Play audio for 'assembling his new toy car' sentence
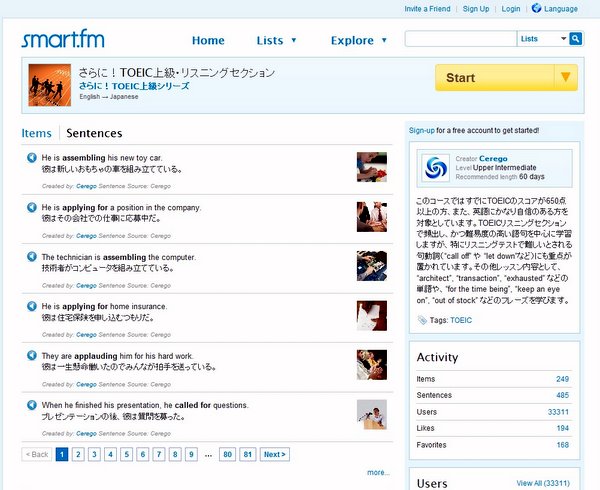The width and height of the screenshot is (600, 490). 32,158
